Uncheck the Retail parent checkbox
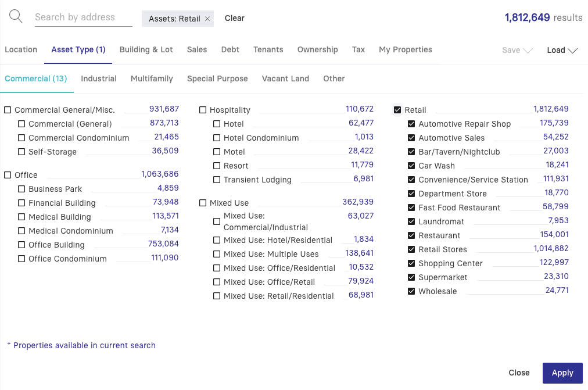588x390 pixels. (397, 110)
